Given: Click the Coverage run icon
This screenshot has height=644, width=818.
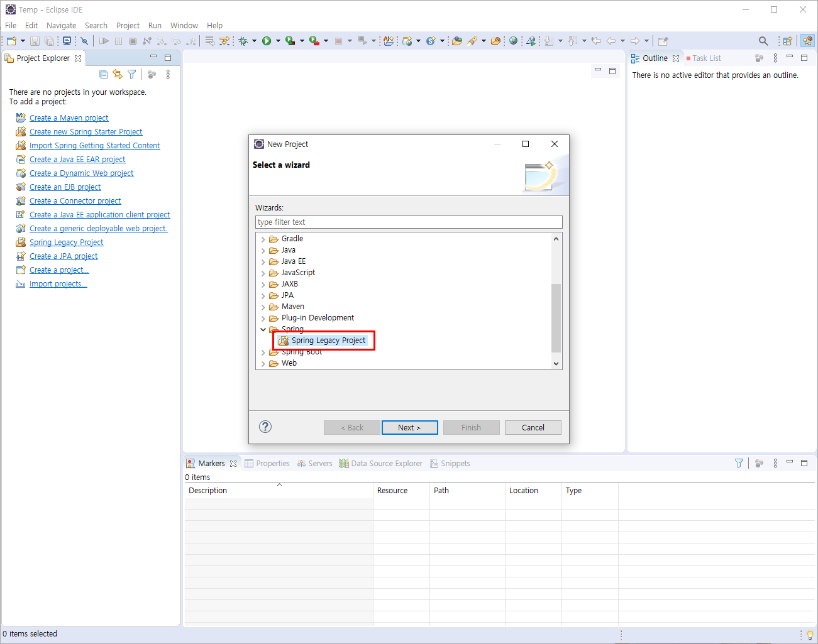Looking at the screenshot, I should (290, 41).
